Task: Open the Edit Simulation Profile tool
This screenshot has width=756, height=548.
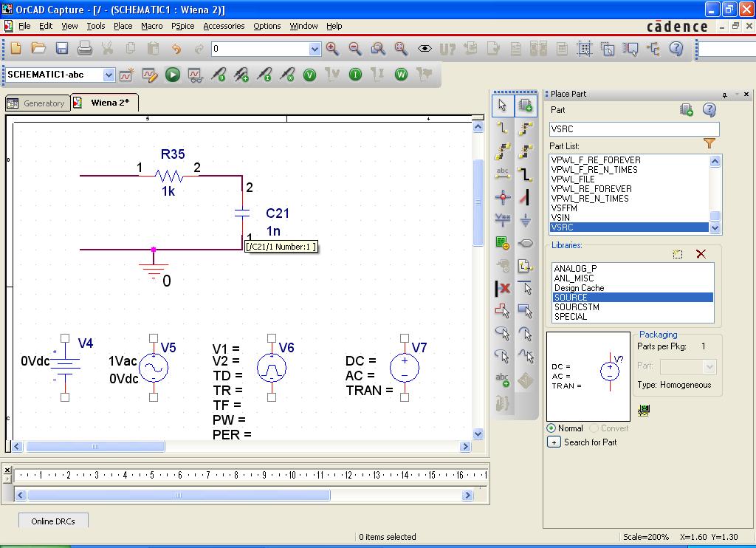Action: (x=150, y=75)
